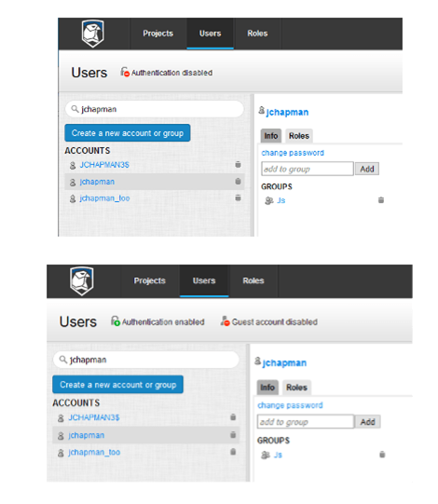Delete JCHAPMAN3$ account in top screenshot
This screenshot has height=504, width=438.
tap(238, 164)
